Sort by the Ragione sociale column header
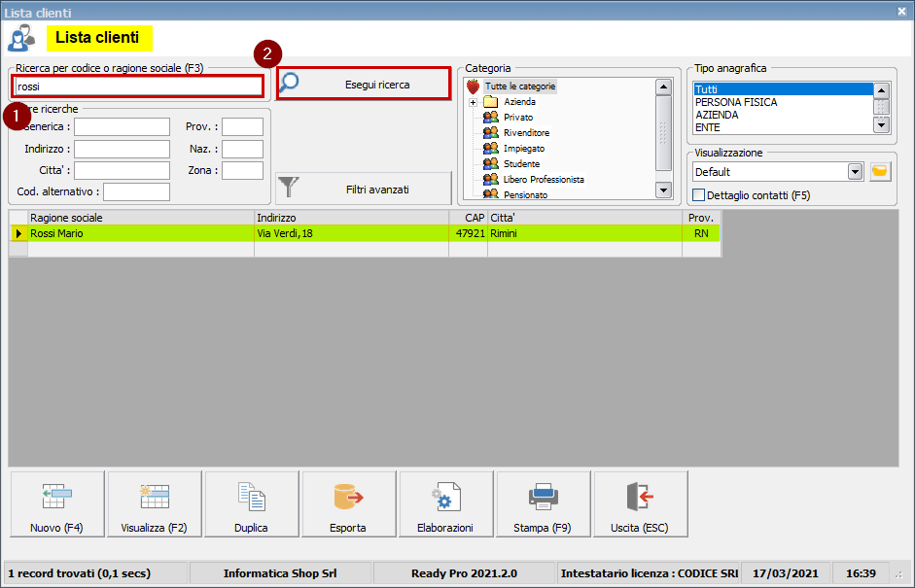Screen dimensions: 915x588 [x=141, y=219]
